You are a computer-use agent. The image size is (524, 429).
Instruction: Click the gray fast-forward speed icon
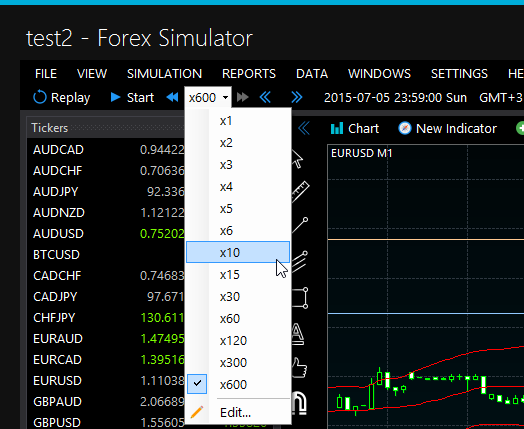pyautogui.click(x=243, y=98)
